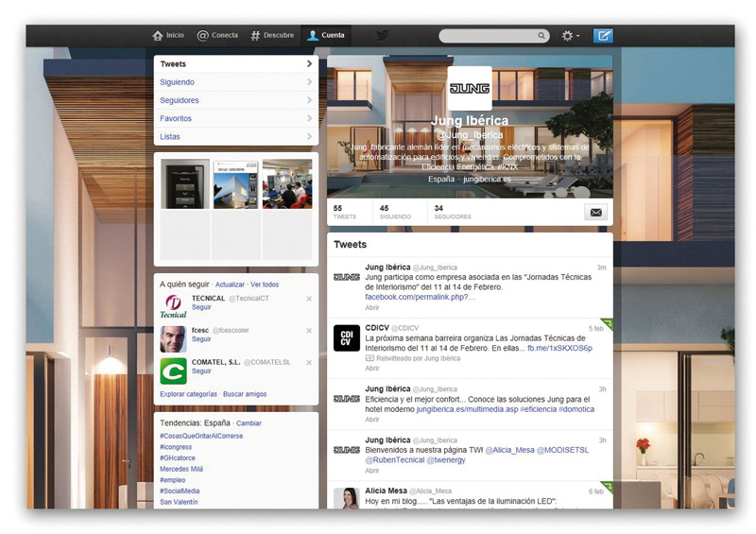Open the Inicio home tab

pyautogui.click(x=168, y=36)
